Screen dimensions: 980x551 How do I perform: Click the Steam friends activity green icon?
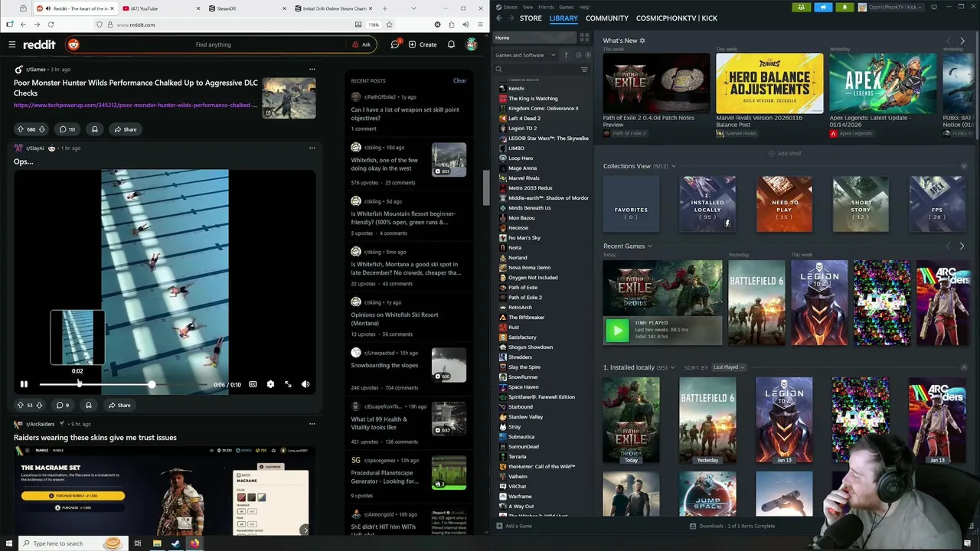pyautogui.click(x=801, y=7)
